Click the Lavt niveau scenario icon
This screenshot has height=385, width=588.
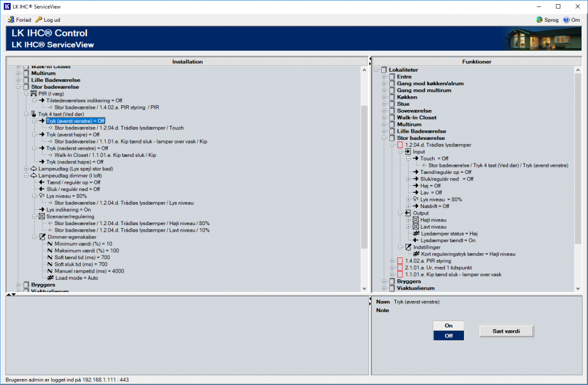click(416, 226)
